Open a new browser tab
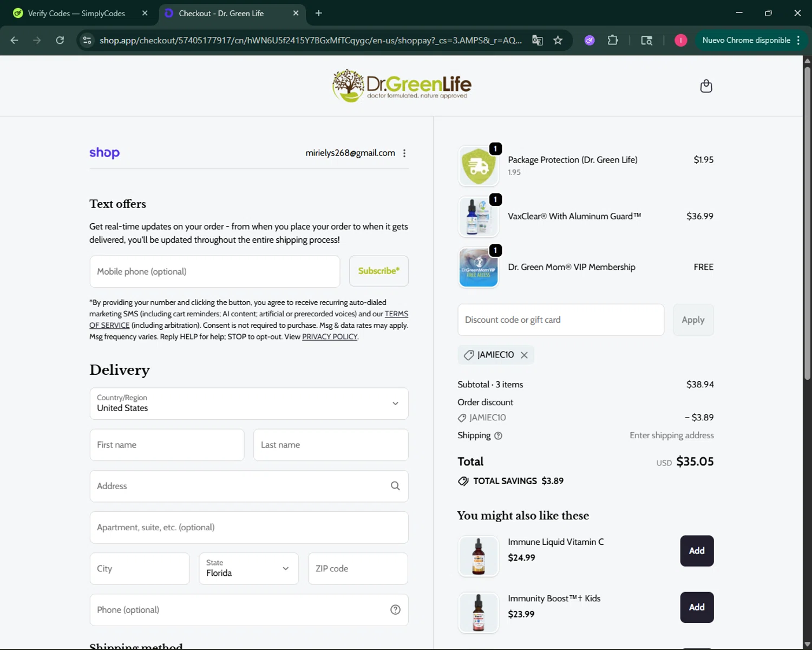The width and height of the screenshot is (812, 650). click(x=319, y=13)
